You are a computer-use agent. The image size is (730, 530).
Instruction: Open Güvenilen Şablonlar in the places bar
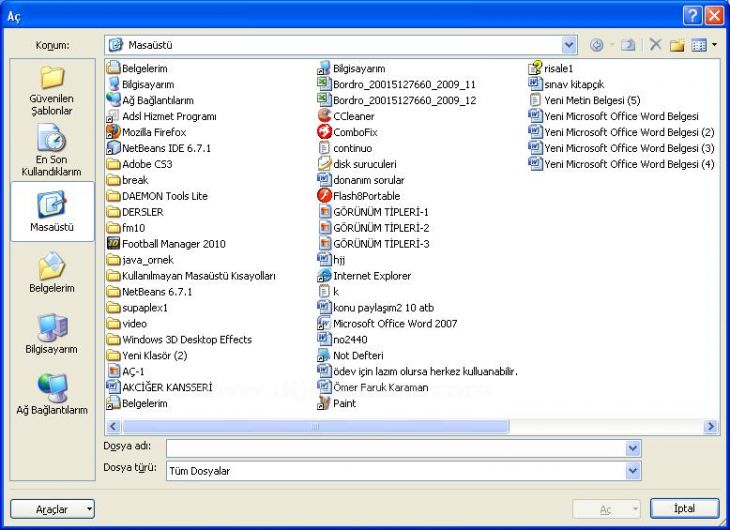click(52, 91)
